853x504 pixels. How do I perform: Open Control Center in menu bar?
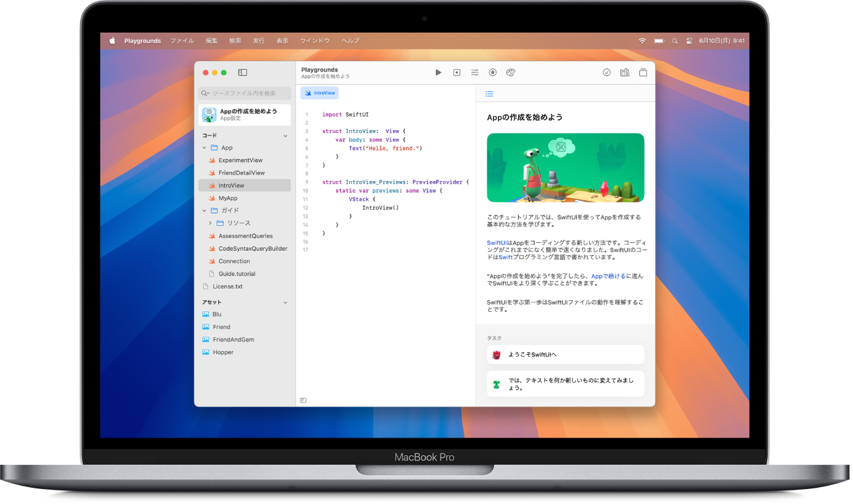pyautogui.click(x=689, y=40)
